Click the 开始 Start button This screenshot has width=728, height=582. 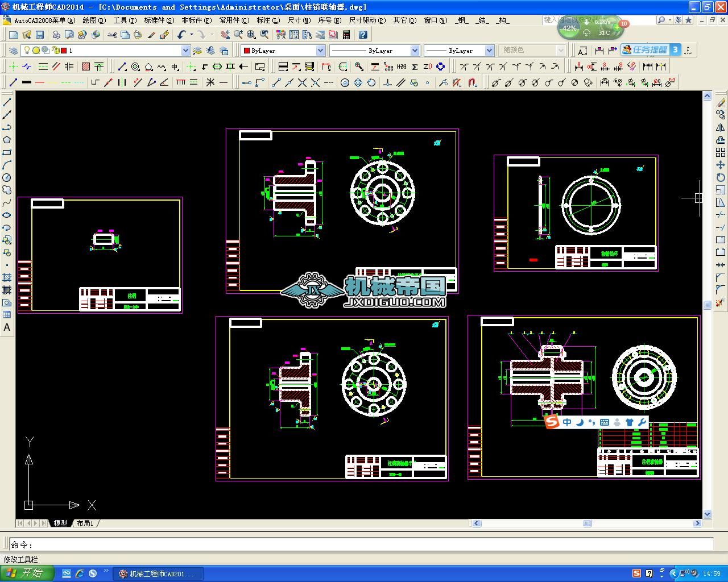(27, 573)
